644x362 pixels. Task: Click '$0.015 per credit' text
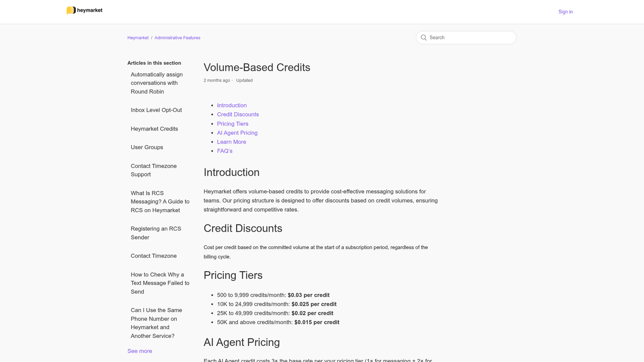point(317,322)
